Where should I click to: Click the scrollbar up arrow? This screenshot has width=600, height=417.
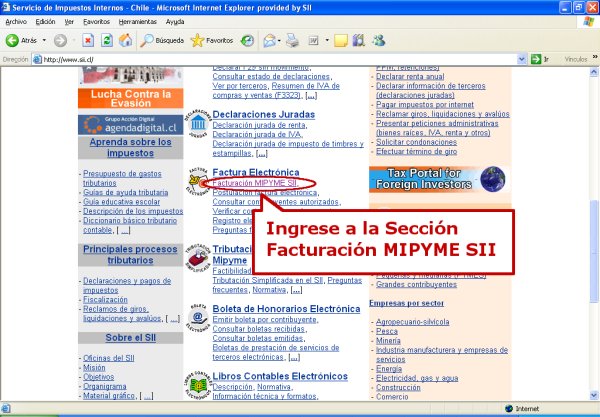click(594, 72)
